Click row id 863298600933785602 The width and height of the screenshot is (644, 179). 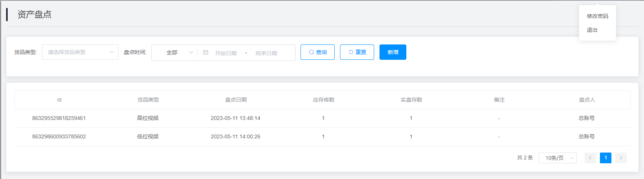coord(59,136)
